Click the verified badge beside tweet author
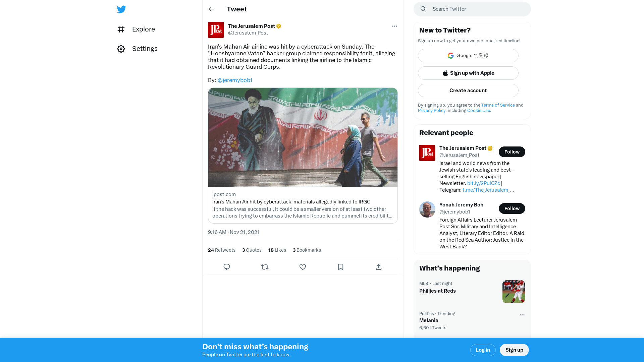644x362 pixels. (x=279, y=26)
